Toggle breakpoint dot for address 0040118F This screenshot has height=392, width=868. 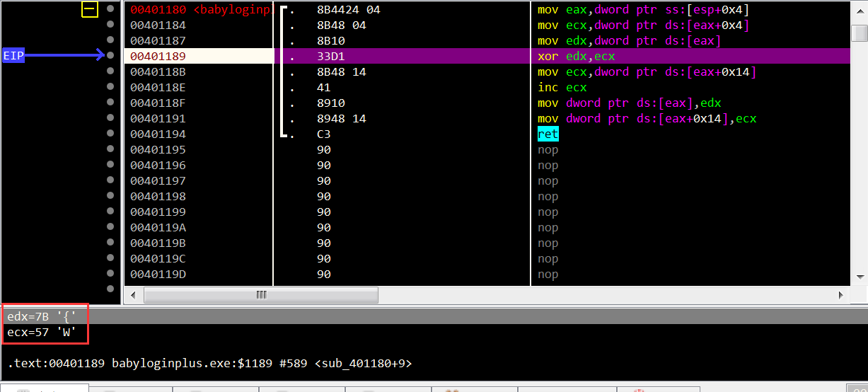(x=110, y=103)
